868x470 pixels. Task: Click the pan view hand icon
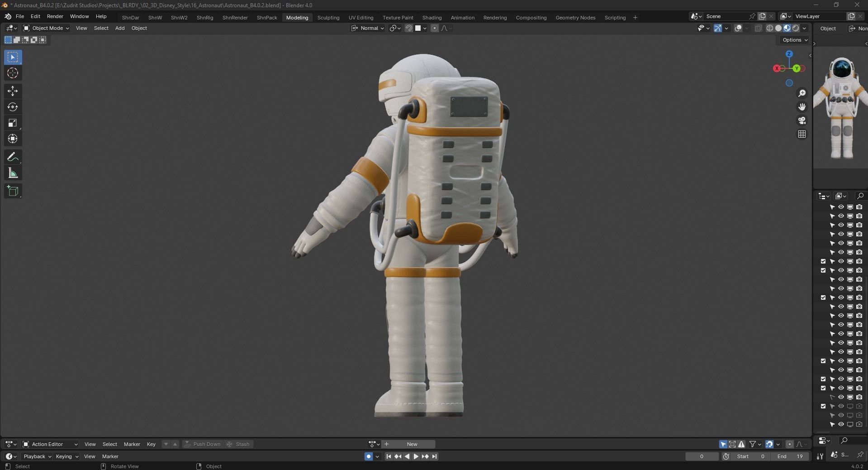coord(802,107)
